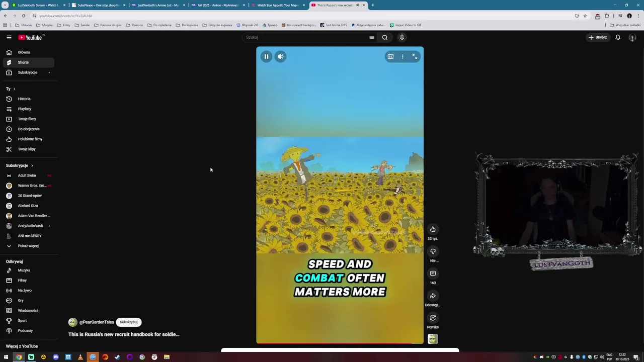This screenshot has width=644, height=362.
Task: Open the 20 Stand-upów channel
Action: point(28,196)
